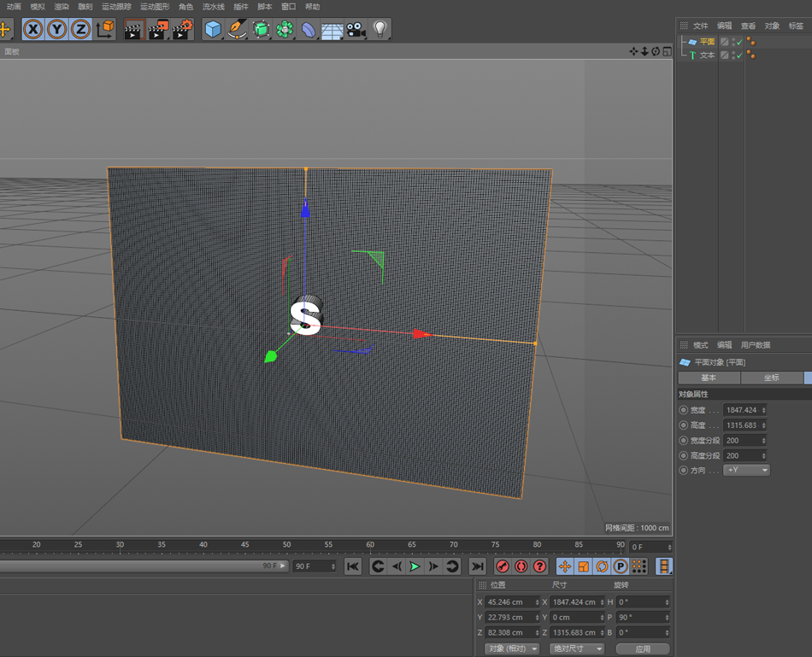
Task: Open the object manager 文件 menu
Action: coord(701,26)
